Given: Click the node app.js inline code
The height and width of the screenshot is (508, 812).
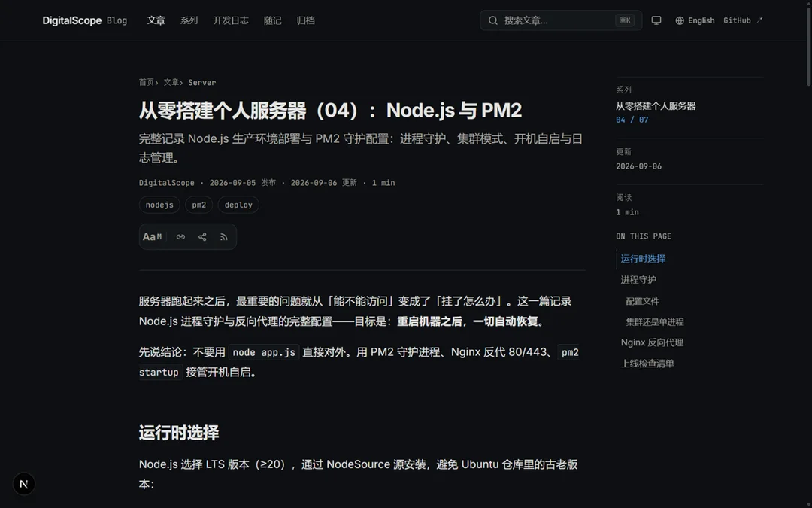Looking at the screenshot, I should pyautogui.click(x=264, y=352).
